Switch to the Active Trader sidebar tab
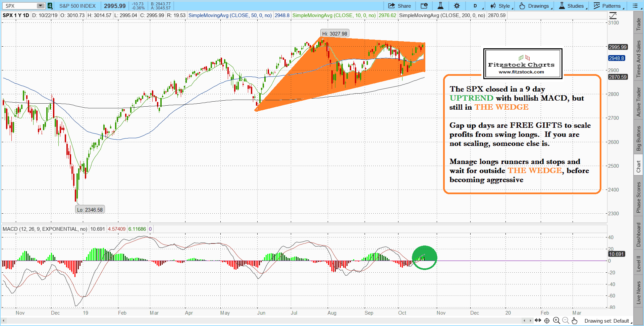644x326 pixels. coord(638,102)
